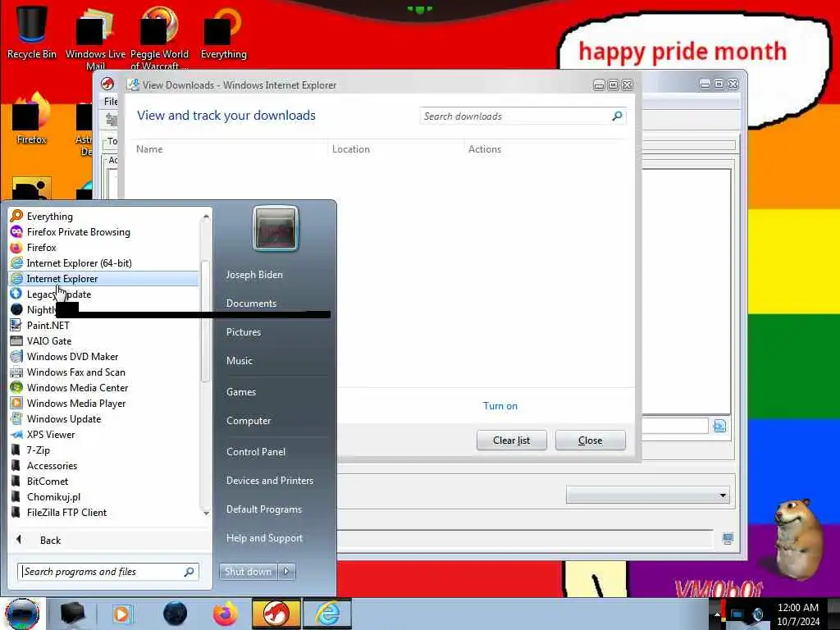Click the Shut down button
This screenshot has width=840, height=630.
point(248,572)
